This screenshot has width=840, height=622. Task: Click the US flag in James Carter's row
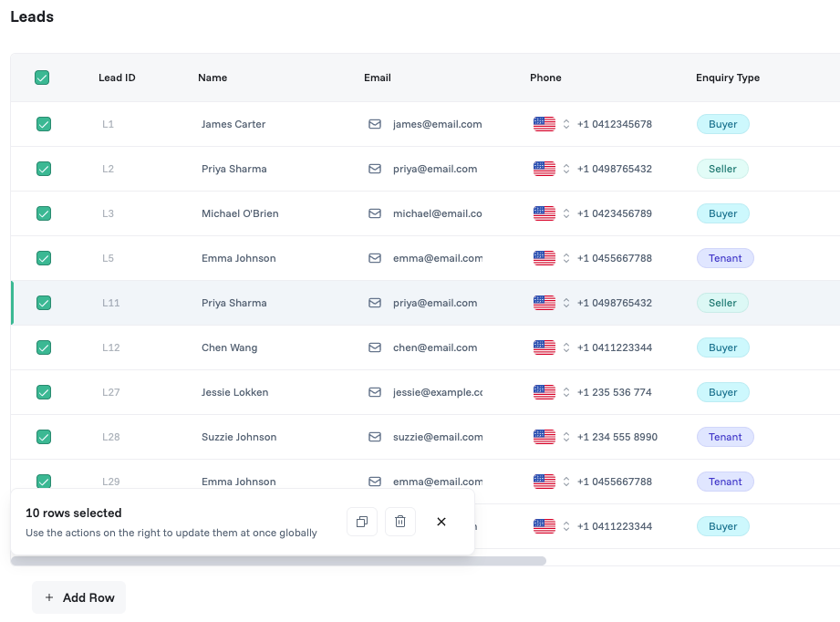544,124
